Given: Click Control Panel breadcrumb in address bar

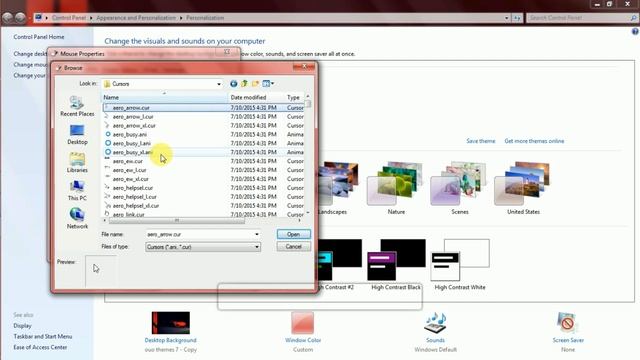Looking at the screenshot, I should click(x=69, y=18).
